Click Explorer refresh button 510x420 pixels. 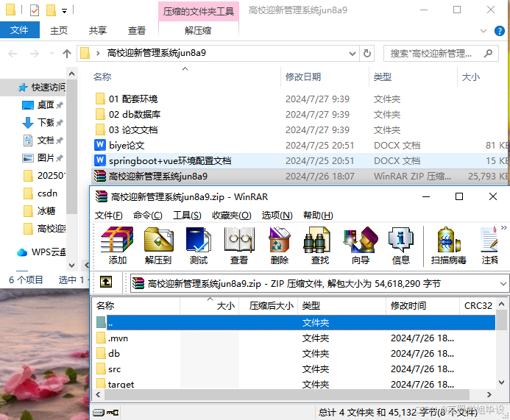[x=367, y=53]
